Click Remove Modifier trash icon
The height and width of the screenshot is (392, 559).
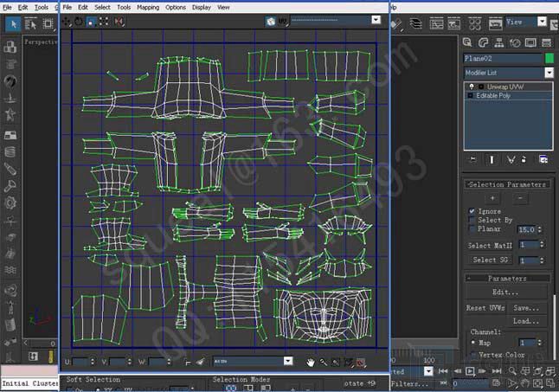524,159
